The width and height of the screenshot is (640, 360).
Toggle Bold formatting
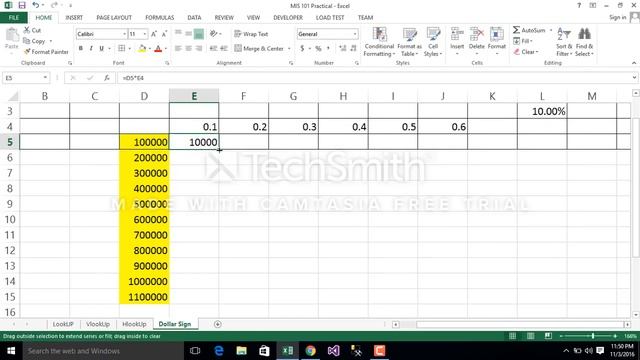pos(81,49)
